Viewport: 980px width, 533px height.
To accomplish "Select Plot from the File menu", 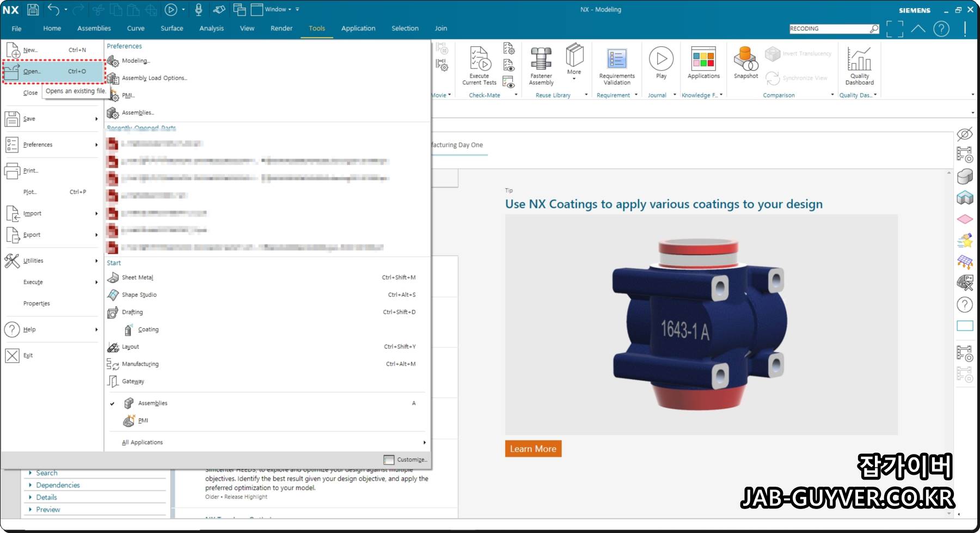I will pos(52,192).
